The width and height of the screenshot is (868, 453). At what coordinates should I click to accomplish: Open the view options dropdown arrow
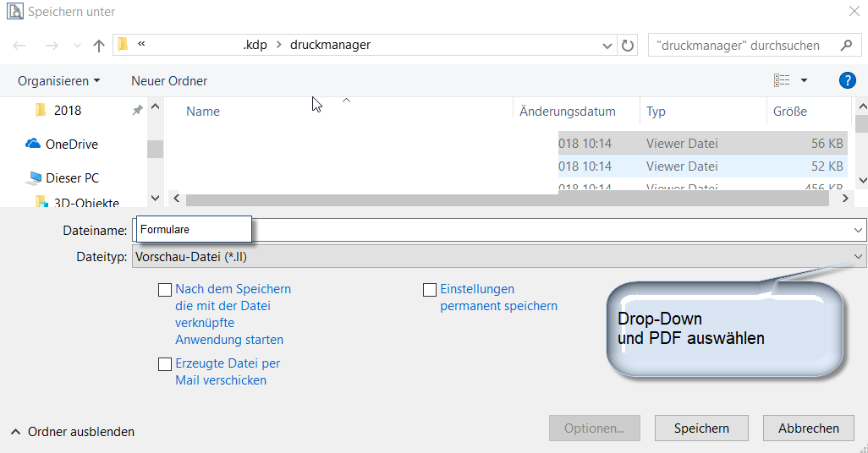tap(804, 80)
